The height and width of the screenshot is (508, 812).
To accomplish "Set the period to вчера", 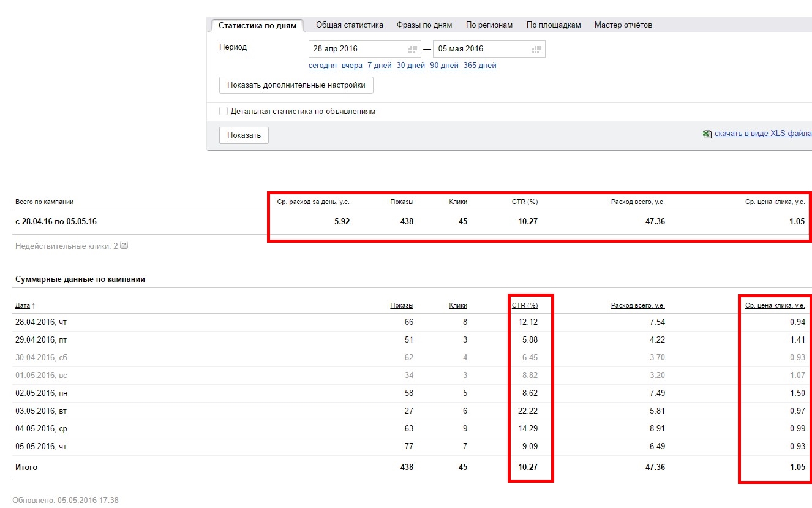I will 352,66.
